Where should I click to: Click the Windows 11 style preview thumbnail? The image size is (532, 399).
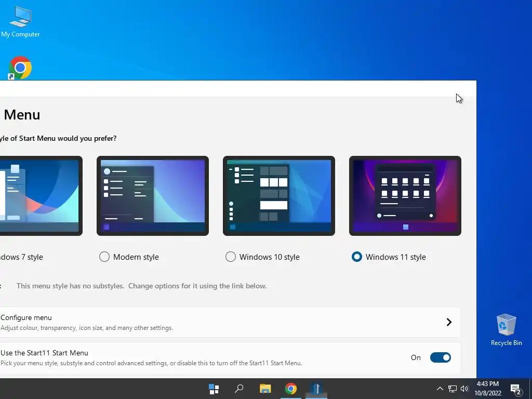[405, 196]
